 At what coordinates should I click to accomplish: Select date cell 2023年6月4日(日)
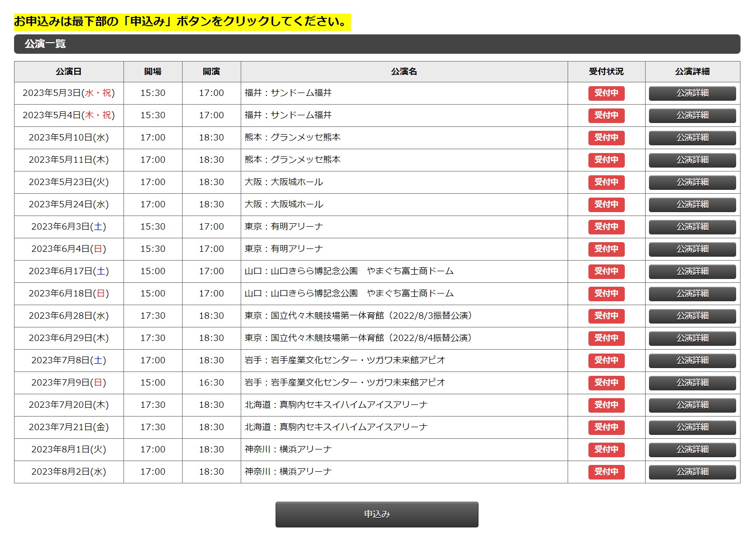click(69, 249)
